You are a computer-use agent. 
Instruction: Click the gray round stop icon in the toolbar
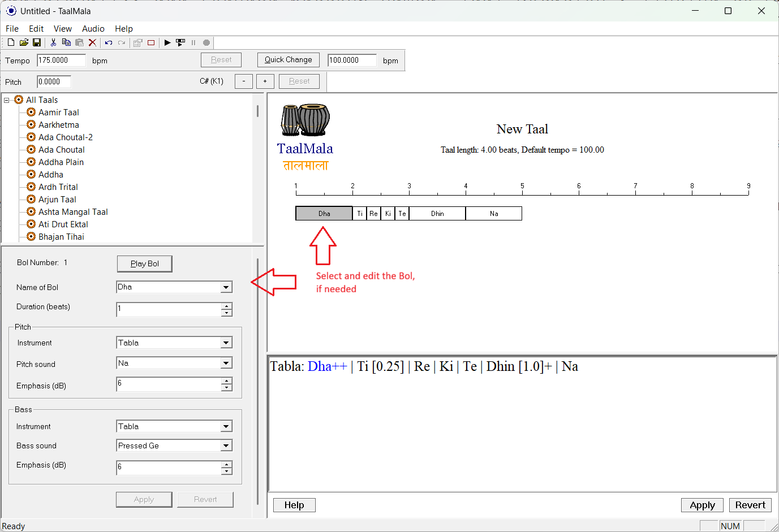tap(206, 42)
